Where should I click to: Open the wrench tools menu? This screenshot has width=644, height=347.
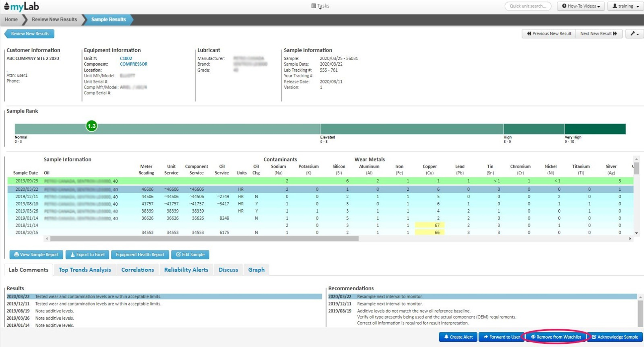point(634,34)
